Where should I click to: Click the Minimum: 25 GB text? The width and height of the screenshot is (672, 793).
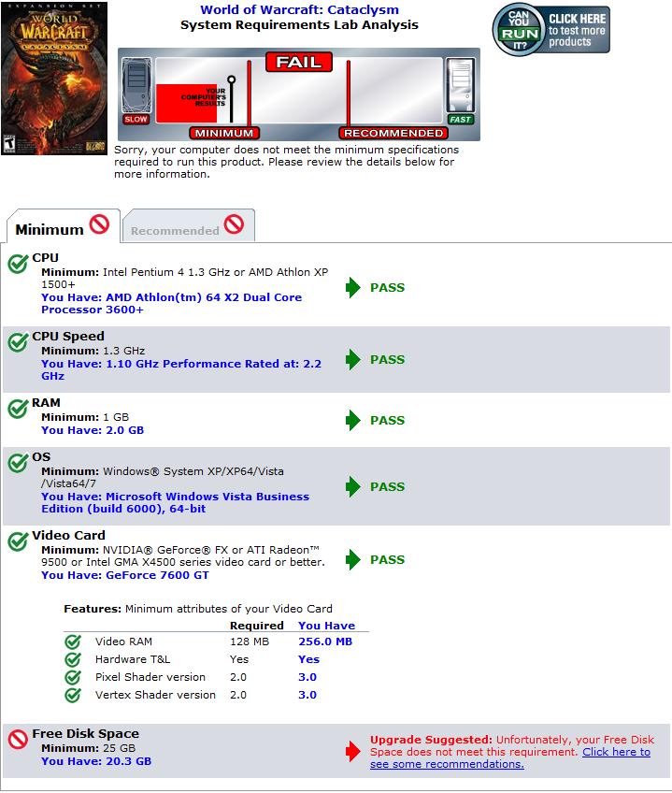tap(89, 748)
